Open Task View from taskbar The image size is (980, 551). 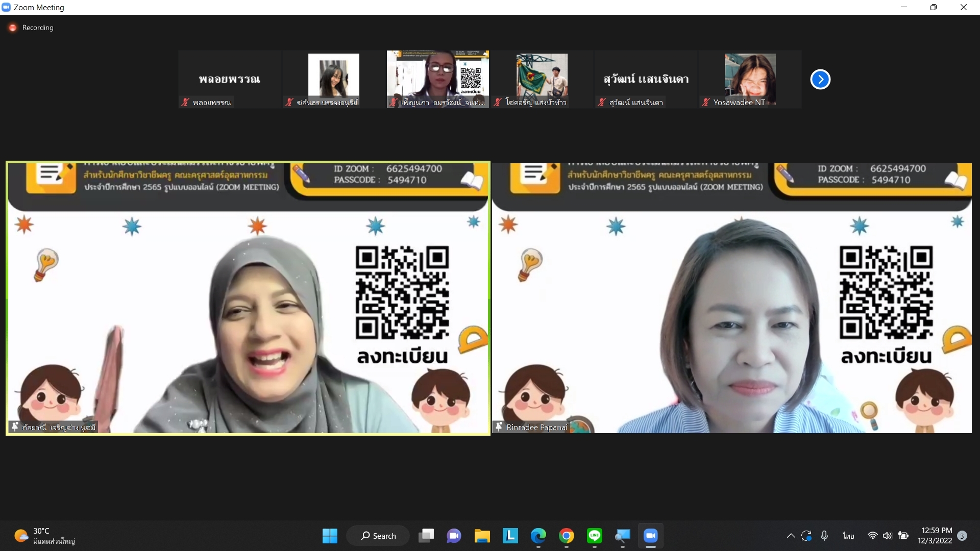click(426, 536)
